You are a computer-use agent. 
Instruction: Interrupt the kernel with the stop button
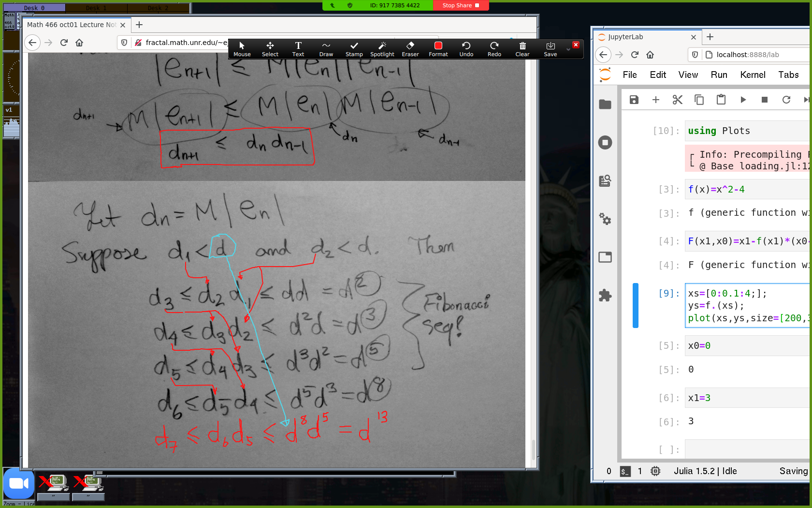765,100
